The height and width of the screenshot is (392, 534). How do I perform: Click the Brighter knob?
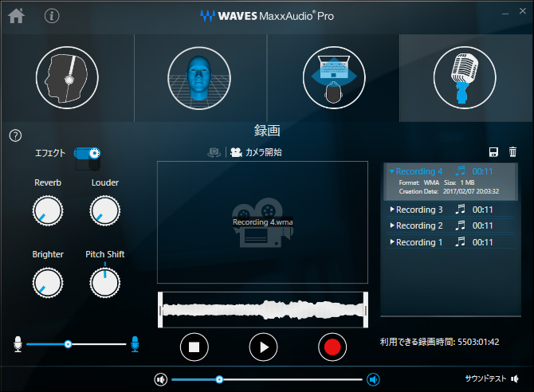click(48, 283)
